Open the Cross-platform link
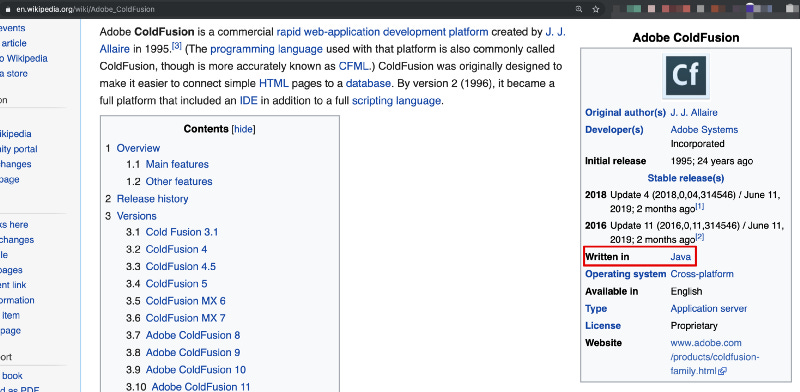 [x=702, y=274]
